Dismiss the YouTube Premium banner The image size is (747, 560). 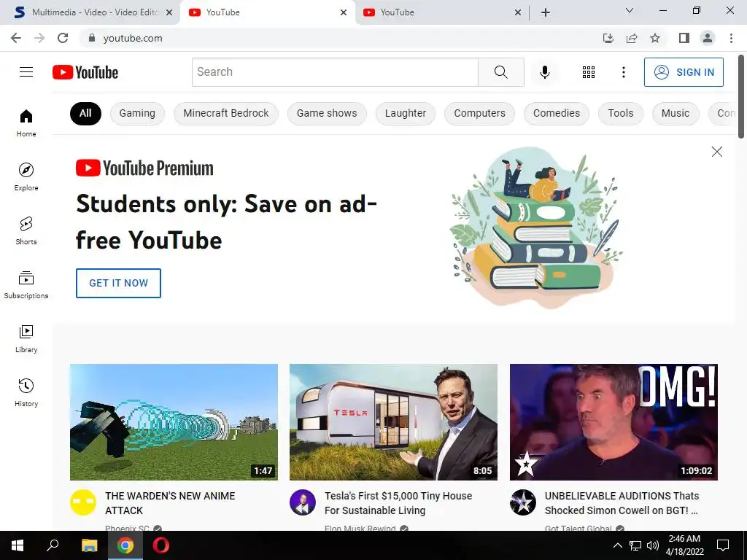716,152
